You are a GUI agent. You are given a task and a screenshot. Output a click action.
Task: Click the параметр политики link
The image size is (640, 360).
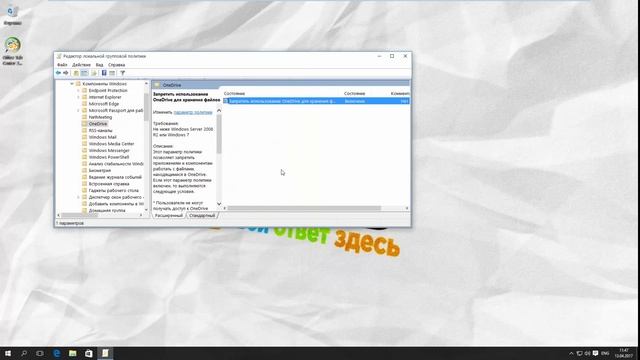point(193,112)
